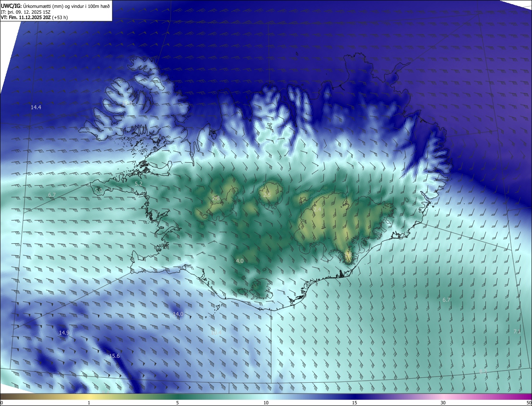
Task: Click the 5.2 value label on the map
Action: [138, 183]
